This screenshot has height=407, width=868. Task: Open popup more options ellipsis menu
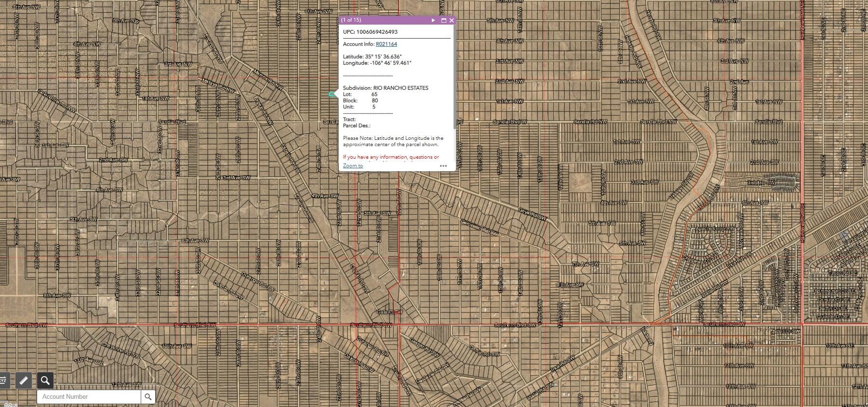[x=443, y=166]
